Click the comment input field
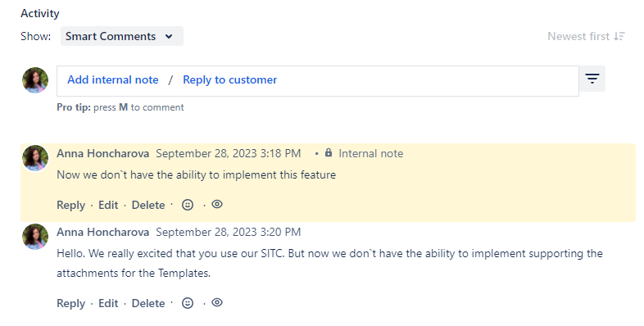This screenshot has width=644, height=326. coord(317,81)
